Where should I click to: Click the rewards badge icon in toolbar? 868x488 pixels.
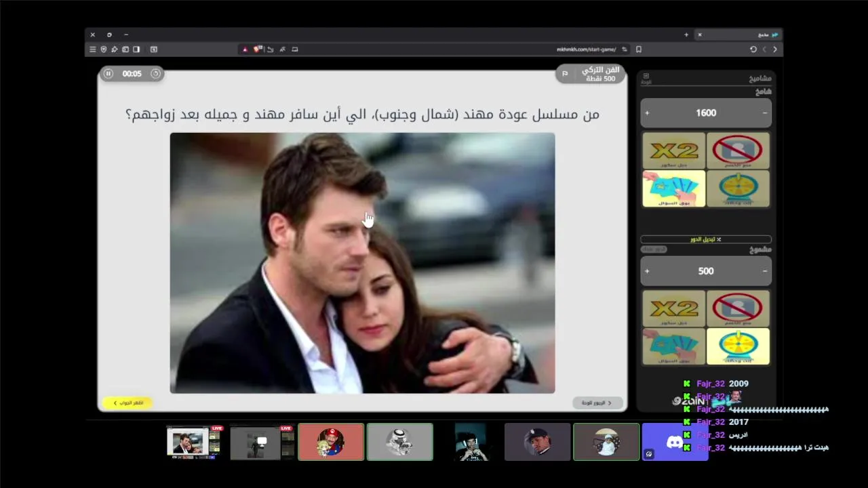[258, 49]
